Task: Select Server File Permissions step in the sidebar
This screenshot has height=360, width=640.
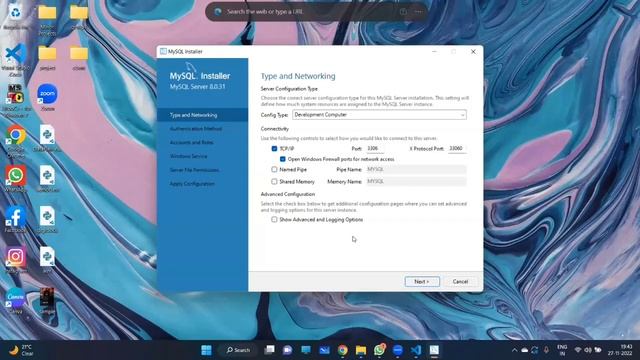Action: pyautogui.click(x=194, y=170)
